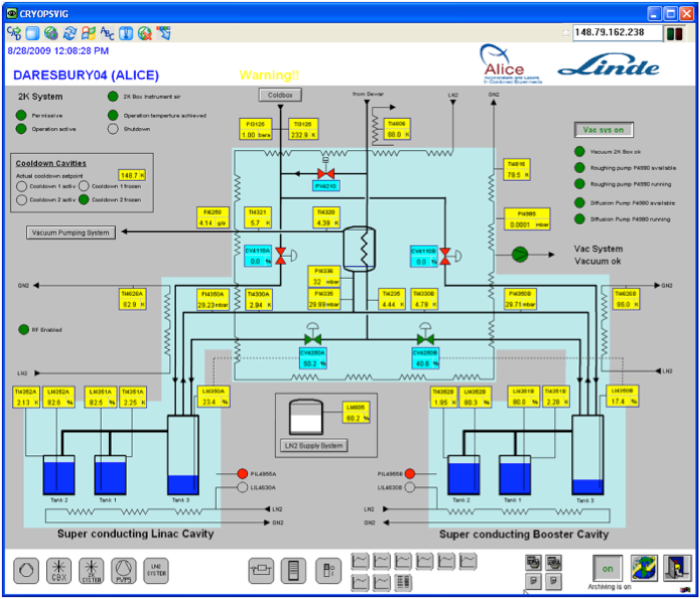Click the refresh arrows toolbar icon

[70, 33]
